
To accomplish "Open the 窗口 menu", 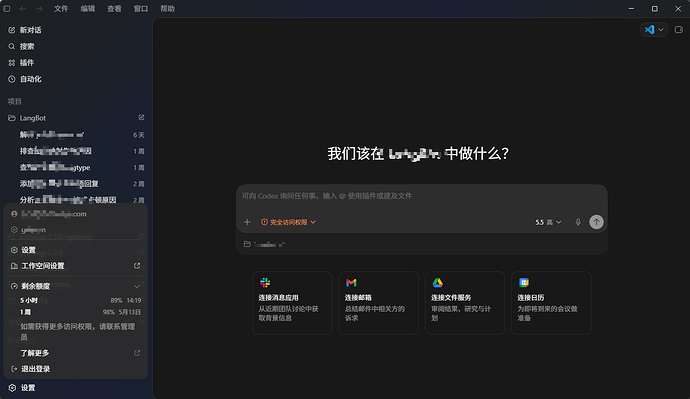I will pyautogui.click(x=141, y=8).
